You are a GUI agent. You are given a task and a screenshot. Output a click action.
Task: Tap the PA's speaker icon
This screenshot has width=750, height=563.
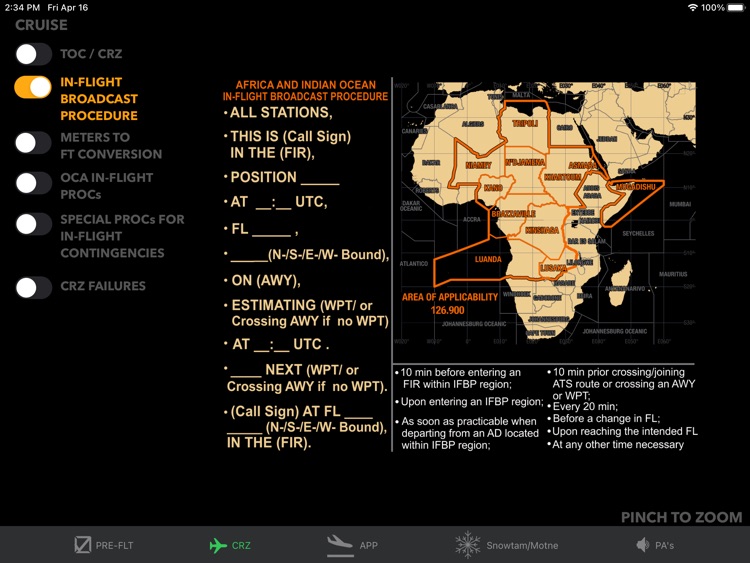[643, 545]
